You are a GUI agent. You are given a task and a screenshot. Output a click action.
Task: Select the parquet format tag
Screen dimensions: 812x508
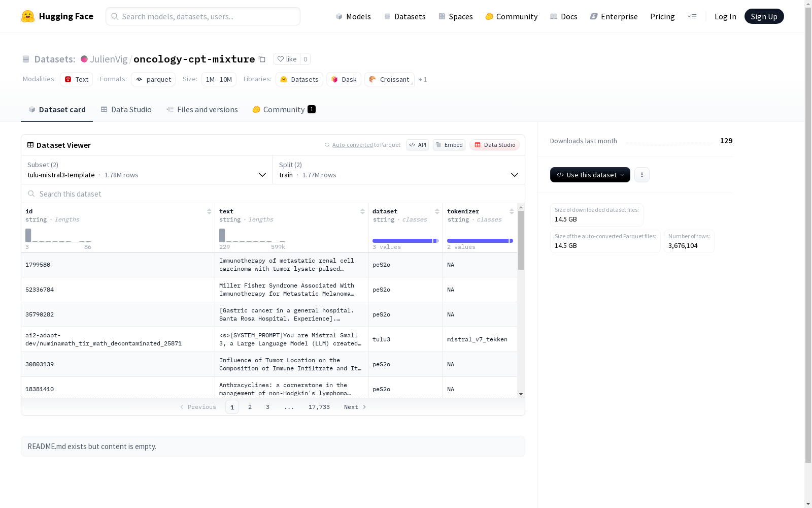pyautogui.click(x=153, y=79)
